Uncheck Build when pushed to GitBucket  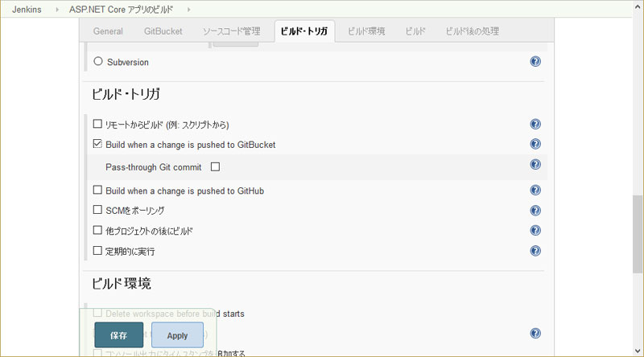(x=97, y=144)
